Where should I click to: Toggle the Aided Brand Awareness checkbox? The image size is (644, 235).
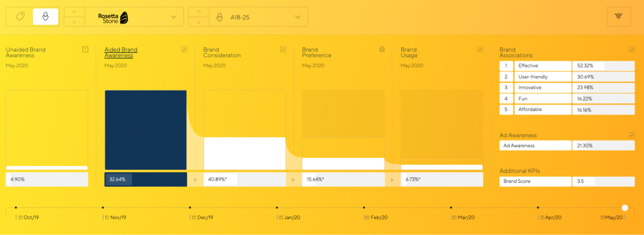pyautogui.click(x=184, y=49)
